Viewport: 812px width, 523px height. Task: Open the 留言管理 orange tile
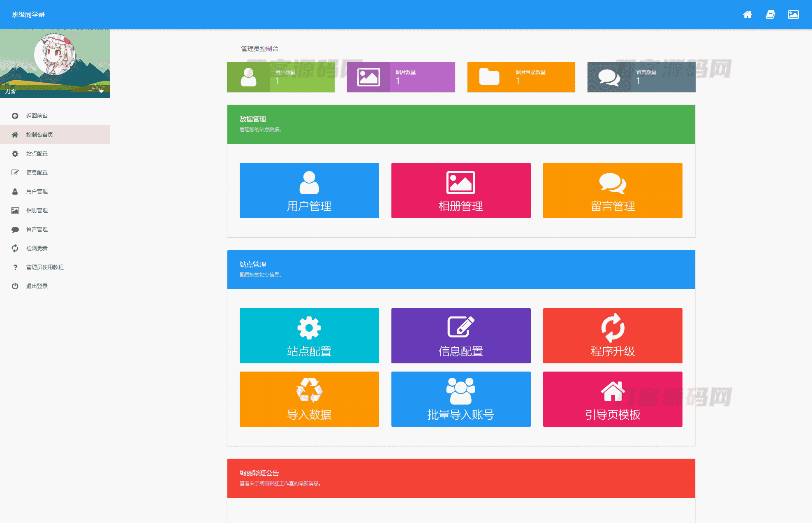coord(612,191)
